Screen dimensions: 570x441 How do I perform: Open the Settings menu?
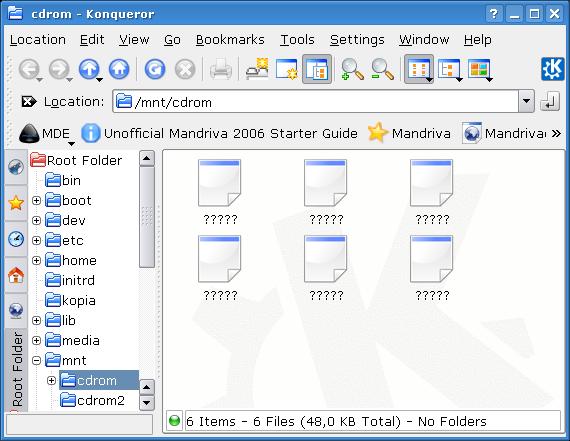pos(357,40)
